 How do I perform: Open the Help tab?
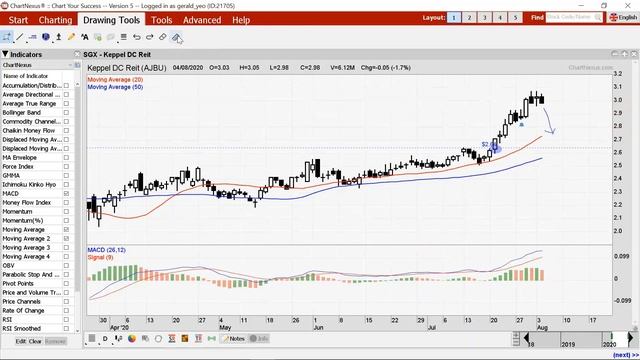click(x=241, y=20)
